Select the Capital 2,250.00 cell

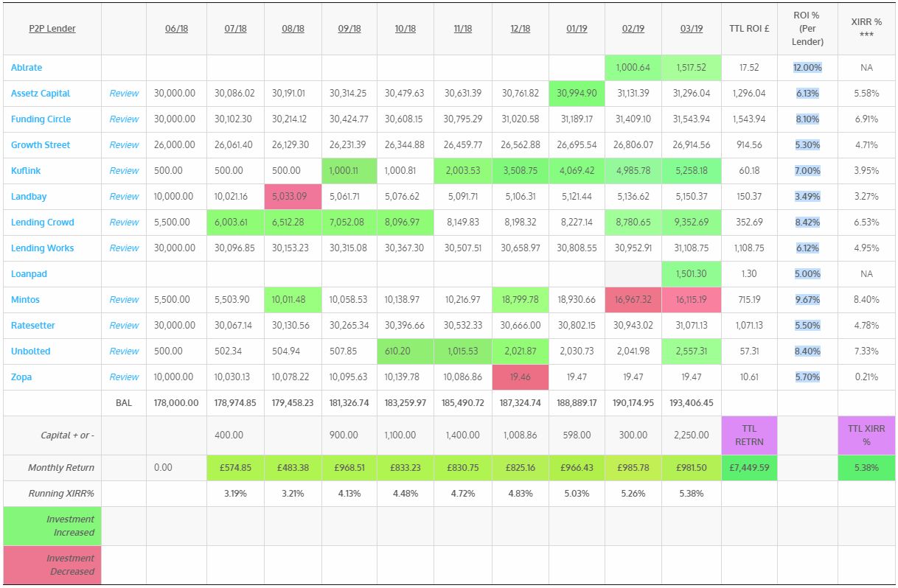(x=692, y=435)
